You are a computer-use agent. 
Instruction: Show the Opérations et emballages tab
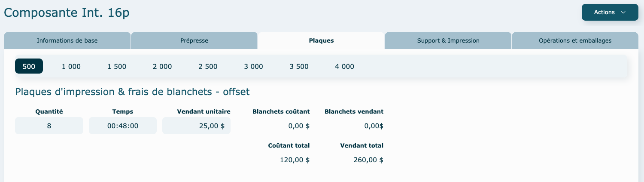[x=575, y=41]
